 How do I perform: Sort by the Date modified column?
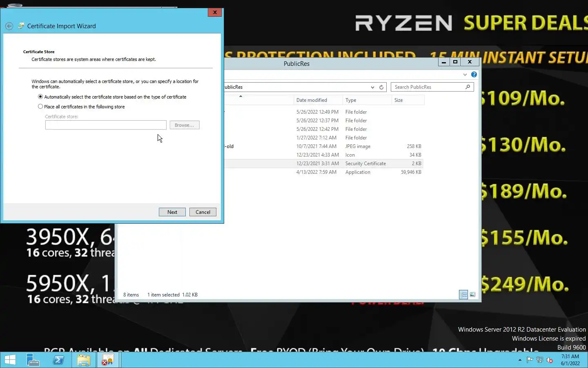click(318, 100)
